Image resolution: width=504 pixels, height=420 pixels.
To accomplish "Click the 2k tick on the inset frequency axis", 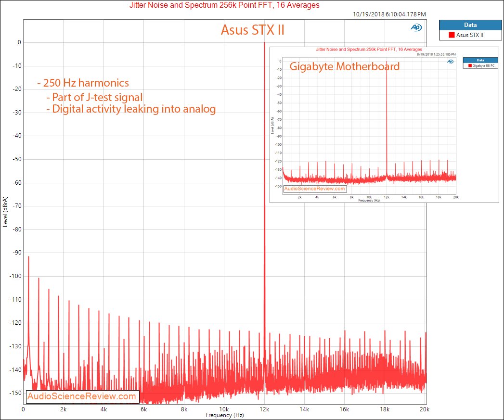I will click(x=299, y=197).
